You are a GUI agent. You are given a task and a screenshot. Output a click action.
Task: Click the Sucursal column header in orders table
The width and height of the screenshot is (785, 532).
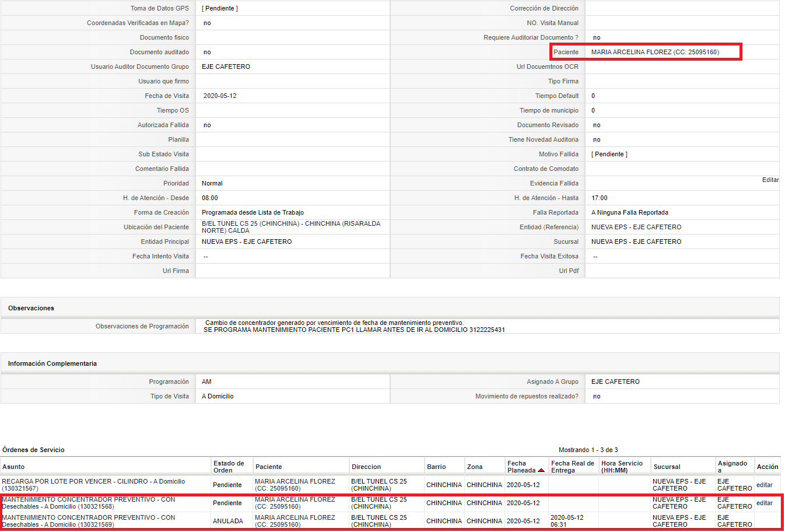point(667,467)
